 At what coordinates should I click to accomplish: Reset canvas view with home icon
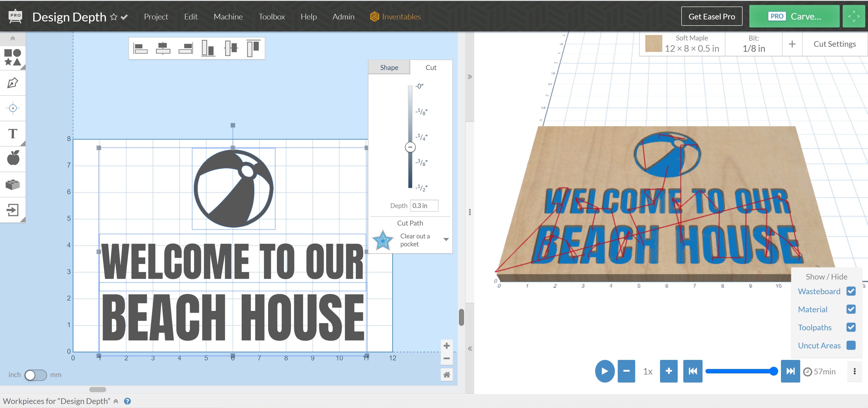point(446,375)
